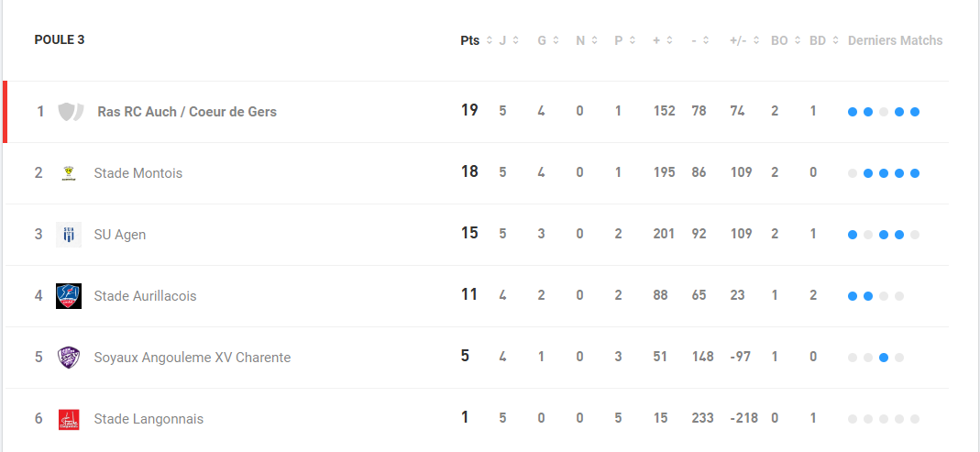Open the SU Agen team link
This screenshot has height=452, width=980.
pos(120,235)
